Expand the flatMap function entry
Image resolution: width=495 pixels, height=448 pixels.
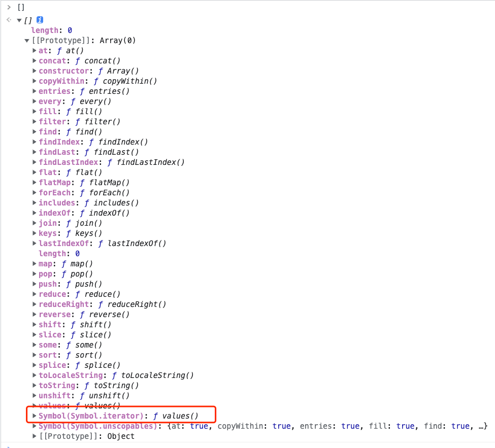(35, 182)
